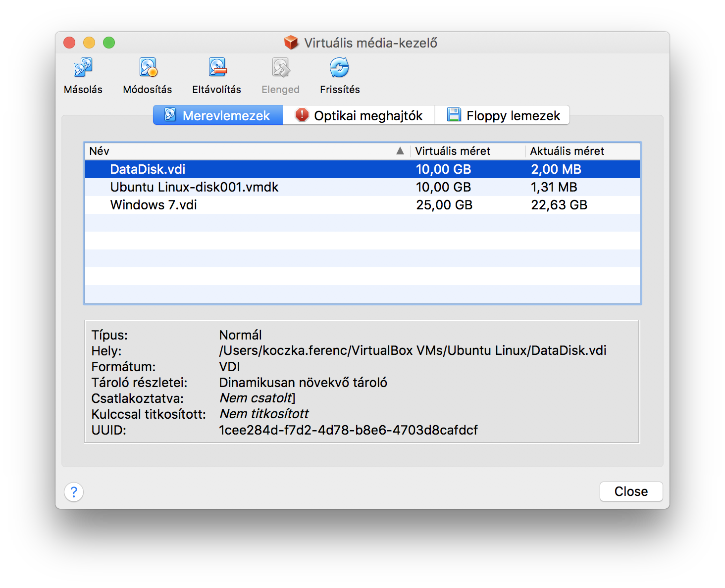Click the UUID value 1cee284d-f7d2-4d78-b8e6-4703d8cafdcf

[348, 430]
